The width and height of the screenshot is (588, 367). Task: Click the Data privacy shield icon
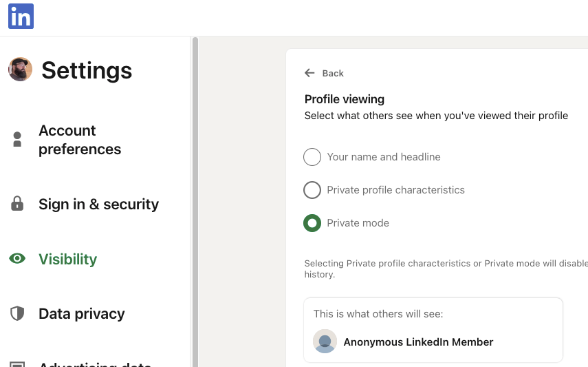17,314
